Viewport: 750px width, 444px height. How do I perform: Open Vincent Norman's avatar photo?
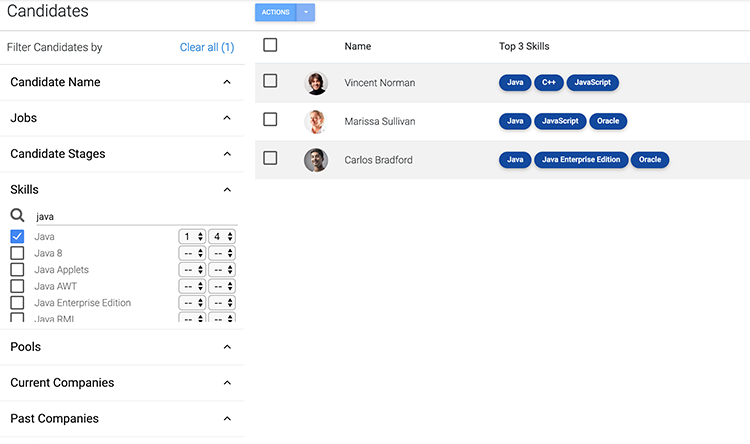click(x=316, y=83)
